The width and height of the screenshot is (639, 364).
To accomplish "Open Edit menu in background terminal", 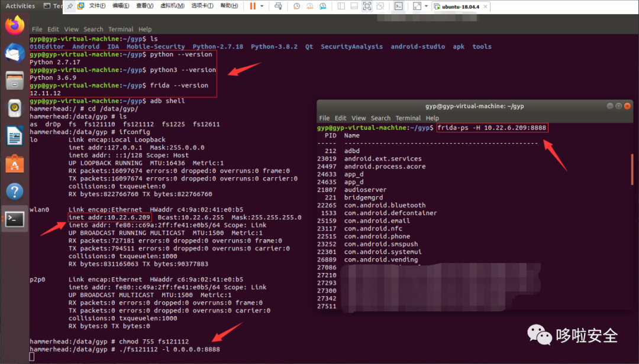I will click(x=53, y=30).
